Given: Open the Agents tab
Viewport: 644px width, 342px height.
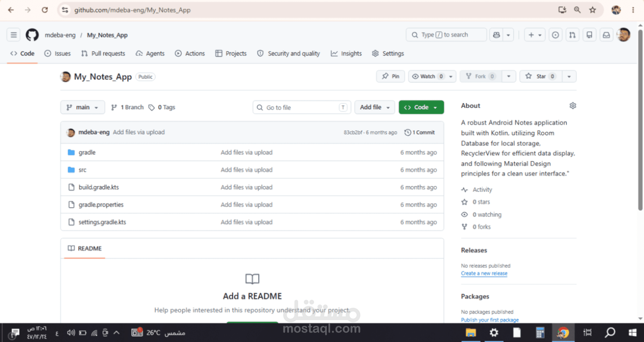Looking at the screenshot, I should tap(150, 54).
